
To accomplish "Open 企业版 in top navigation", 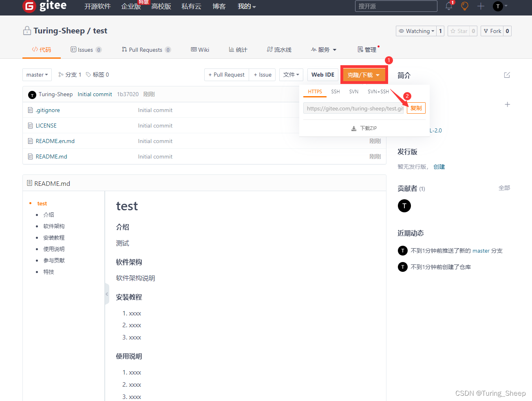I will tap(131, 7).
